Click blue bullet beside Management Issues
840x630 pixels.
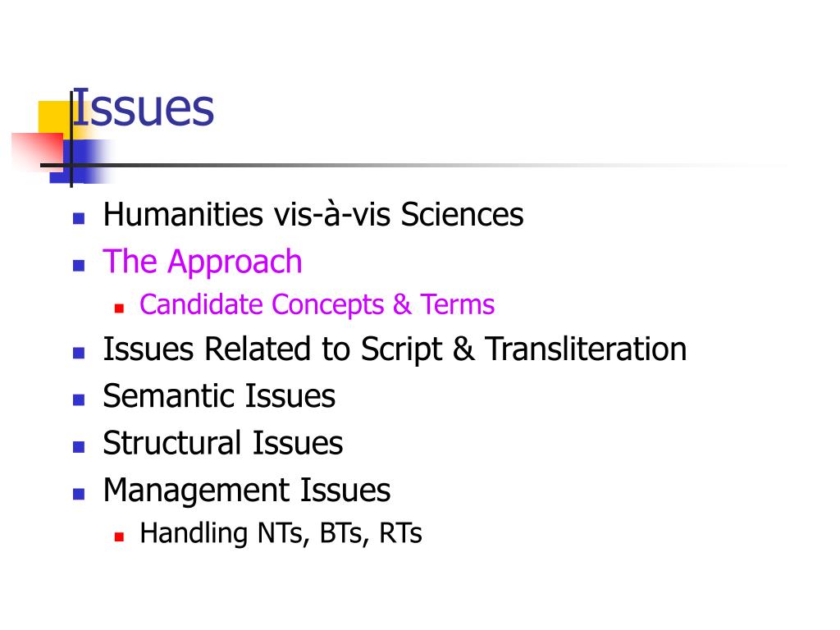pos(79,494)
